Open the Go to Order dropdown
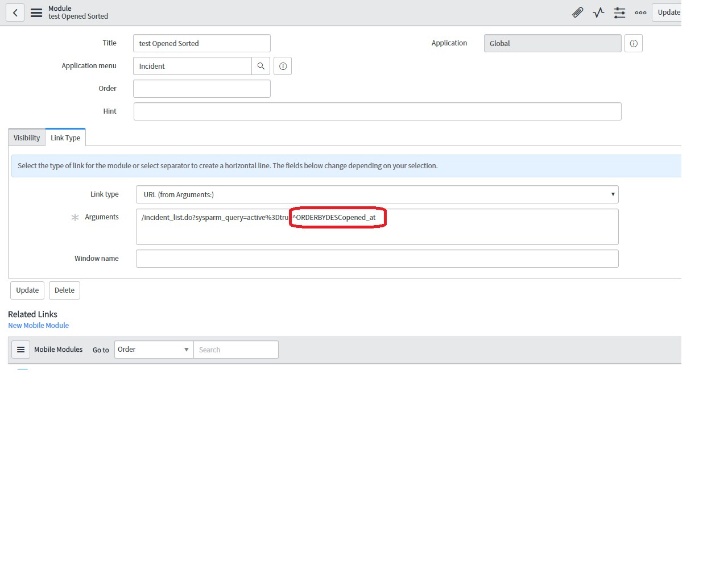 pos(154,350)
